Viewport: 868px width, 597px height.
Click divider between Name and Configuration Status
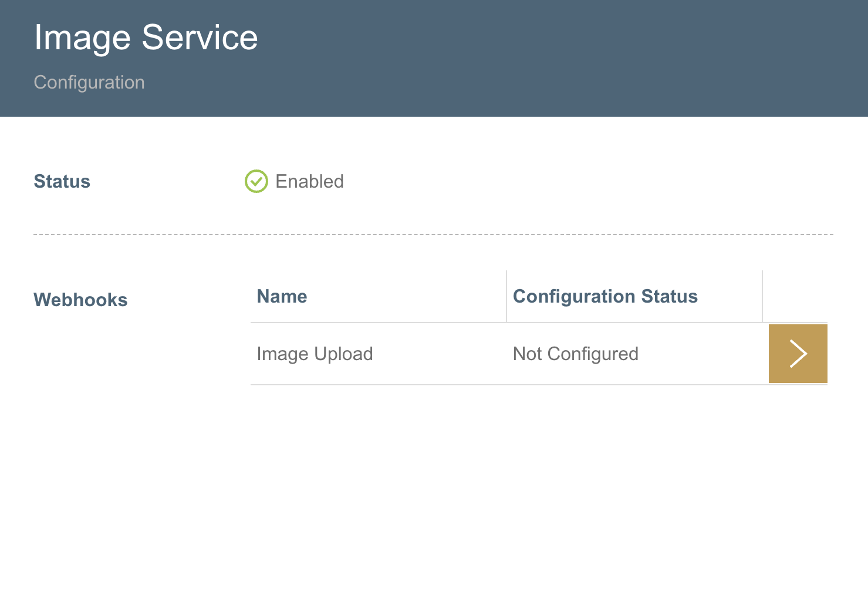(x=506, y=296)
